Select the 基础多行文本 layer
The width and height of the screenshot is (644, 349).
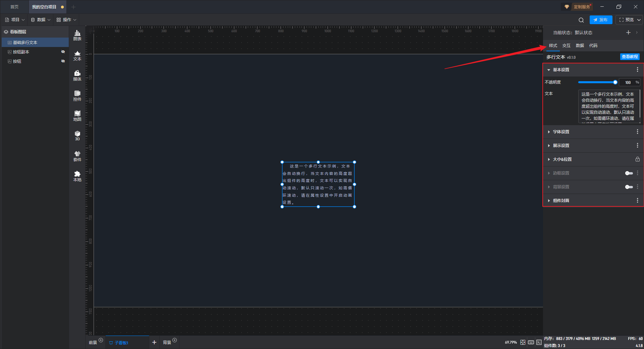tap(35, 42)
